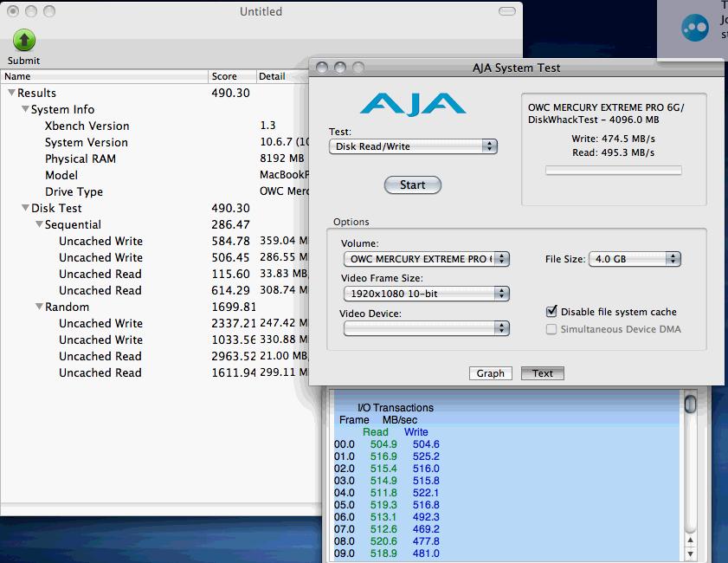Open the Video Frame Size dropdown

425,294
